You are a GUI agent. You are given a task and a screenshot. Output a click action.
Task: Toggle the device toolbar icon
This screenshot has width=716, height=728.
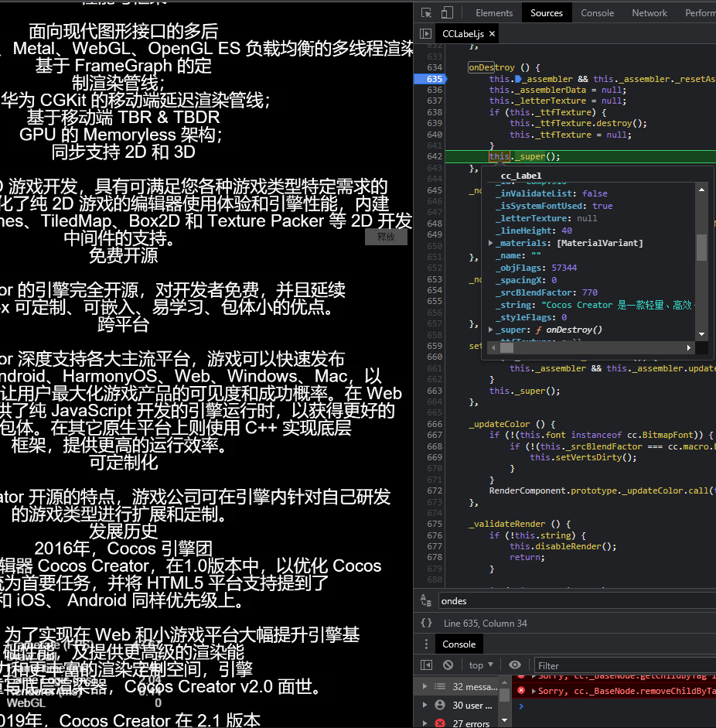(447, 13)
